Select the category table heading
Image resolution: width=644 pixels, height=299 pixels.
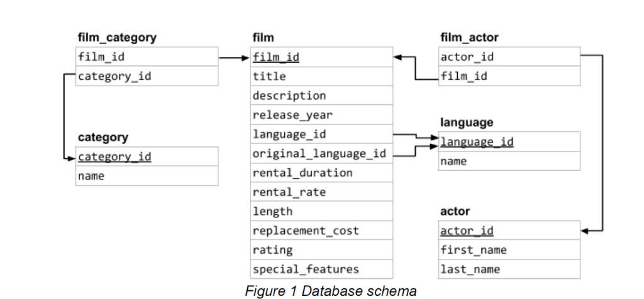tap(103, 137)
